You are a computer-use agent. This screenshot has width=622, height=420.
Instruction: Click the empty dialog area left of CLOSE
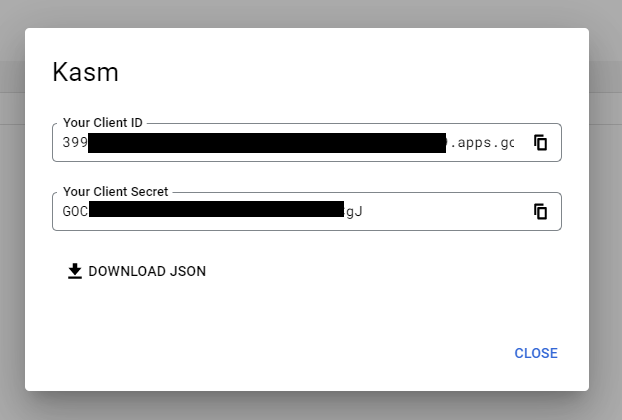click(300, 353)
